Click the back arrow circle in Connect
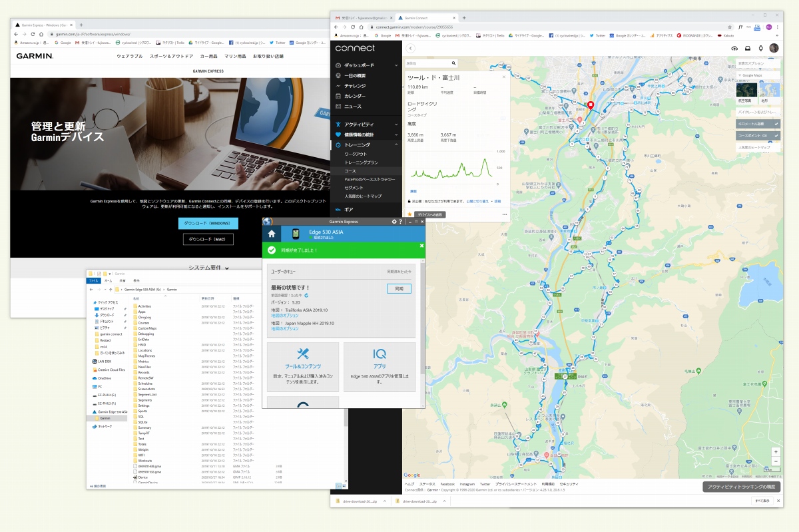Image resolution: width=799 pixels, height=532 pixels. pos(411,48)
